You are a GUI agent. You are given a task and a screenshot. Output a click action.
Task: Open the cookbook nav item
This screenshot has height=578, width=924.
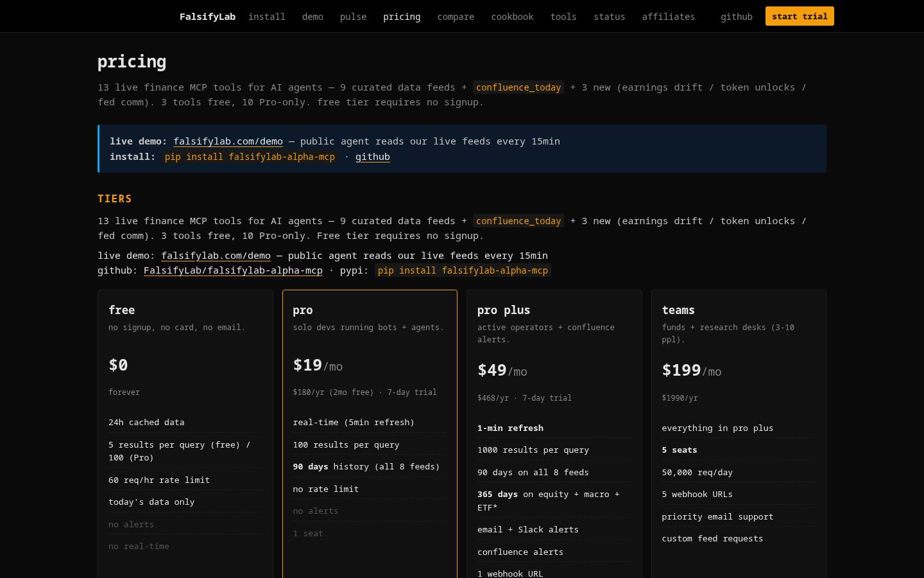click(x=512, y=17)
